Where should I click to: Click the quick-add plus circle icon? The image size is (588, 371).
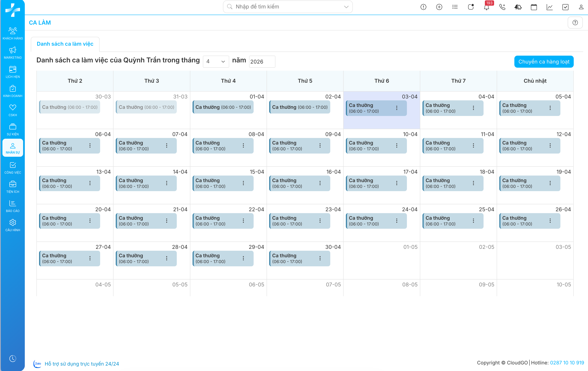439,7
